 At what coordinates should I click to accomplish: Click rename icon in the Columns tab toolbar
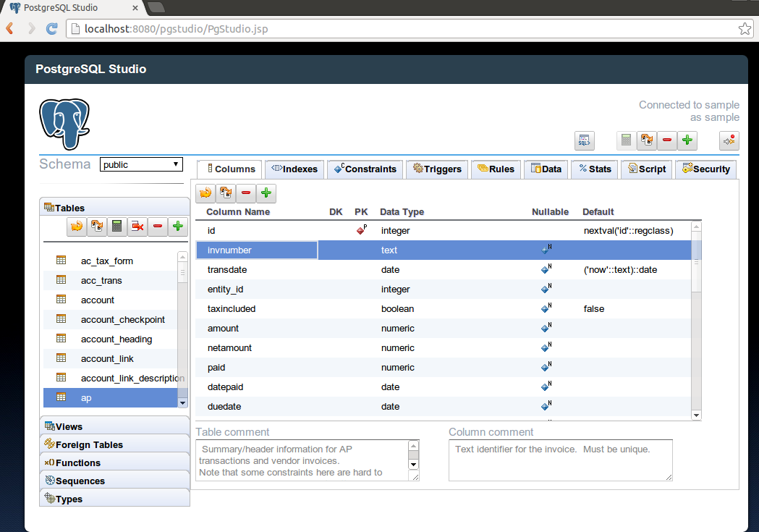[x=226, y=193]
